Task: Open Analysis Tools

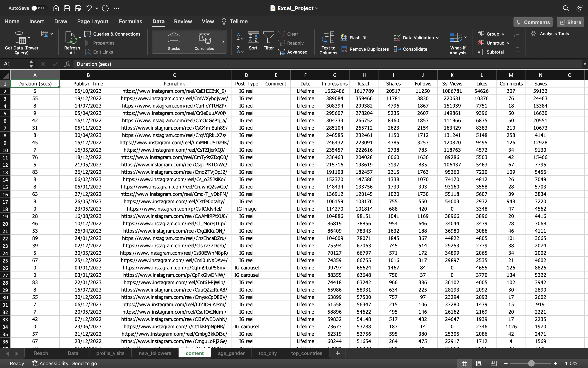Action: 550,34
